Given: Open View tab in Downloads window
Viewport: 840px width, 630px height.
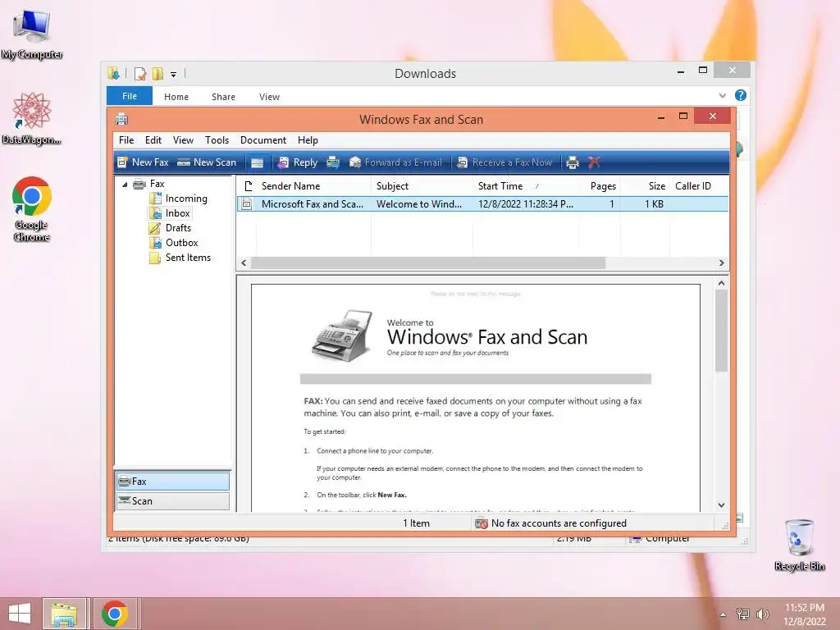Looking at the screenshot, I should pyautogui.click(x=269, y=97).
